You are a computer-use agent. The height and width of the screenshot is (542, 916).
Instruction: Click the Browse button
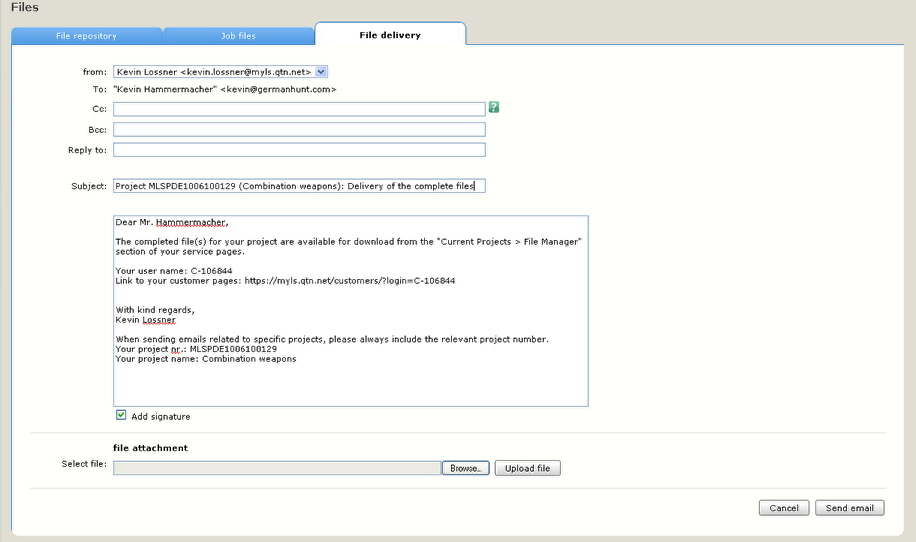[466, 468]
